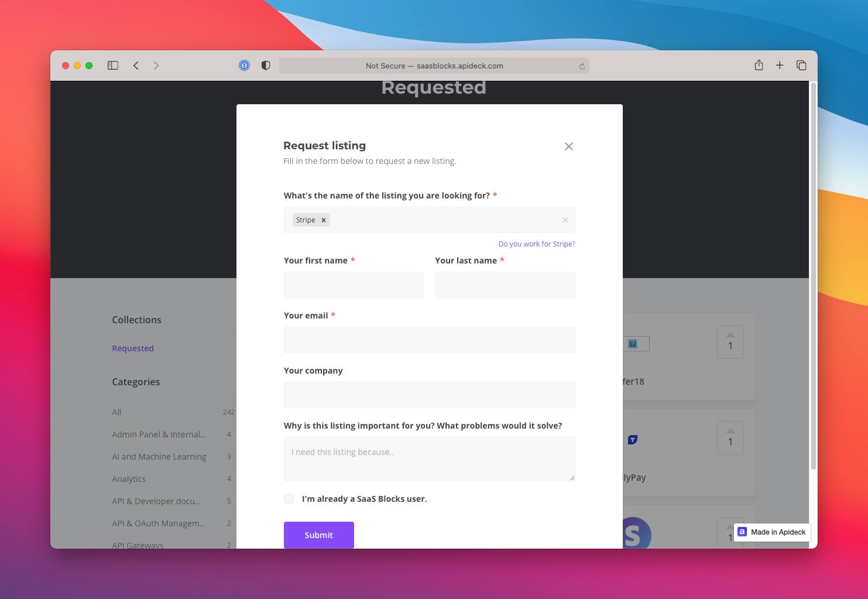Open the Admin Panel & Internal category
Viewport: 868px width, 599px height.
[159, 434]
